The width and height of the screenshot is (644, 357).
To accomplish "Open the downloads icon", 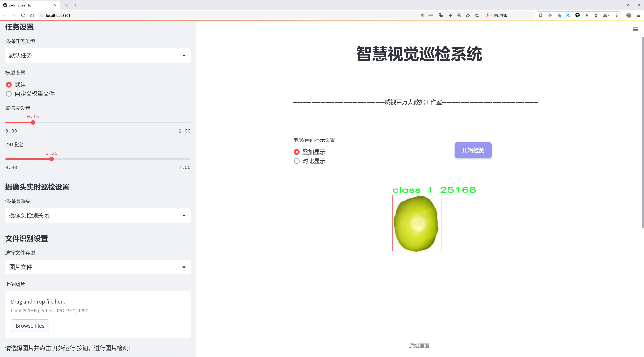I will (587, 15).
